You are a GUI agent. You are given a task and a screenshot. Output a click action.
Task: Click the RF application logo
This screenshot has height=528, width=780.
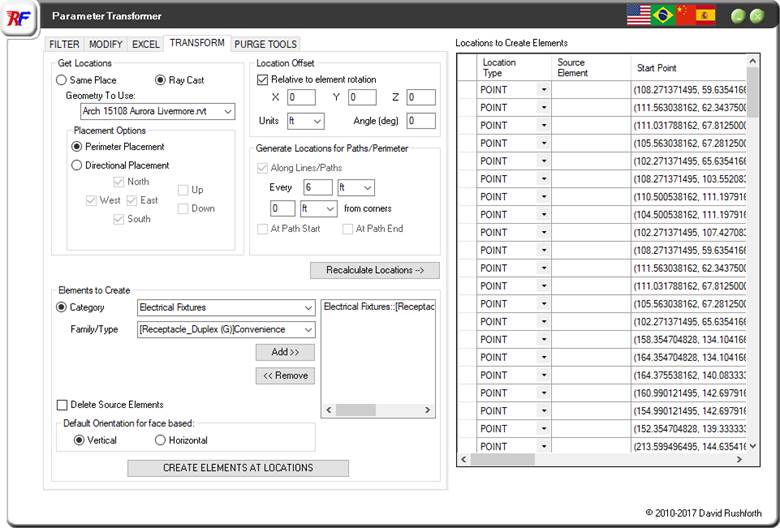[x=19, y=18]
